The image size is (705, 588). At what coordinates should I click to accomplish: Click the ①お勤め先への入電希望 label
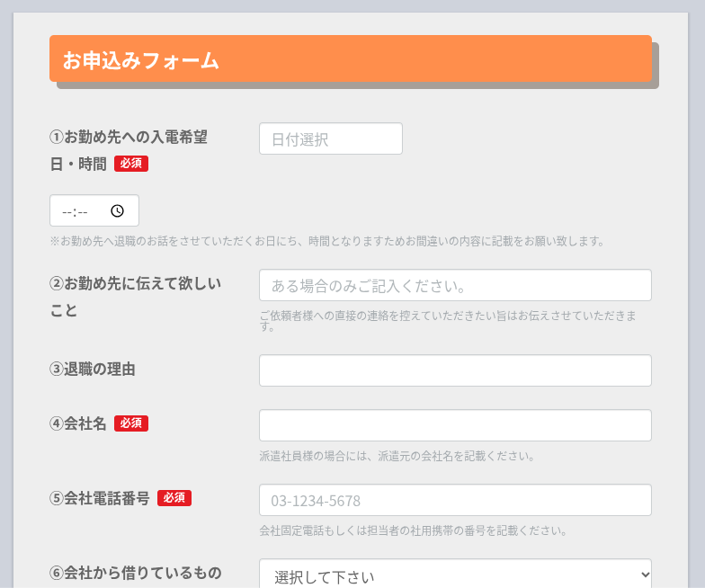(129, 137)
